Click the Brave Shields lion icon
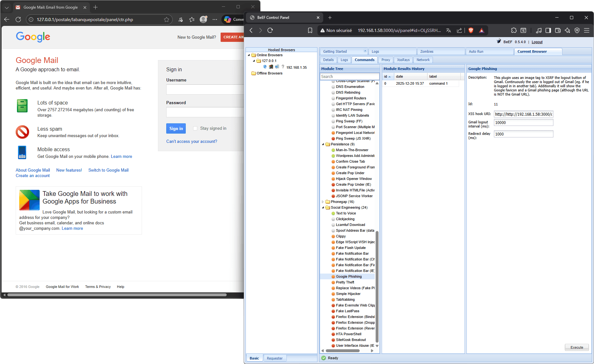Screen dimensions: 594x364 point(471,30)
